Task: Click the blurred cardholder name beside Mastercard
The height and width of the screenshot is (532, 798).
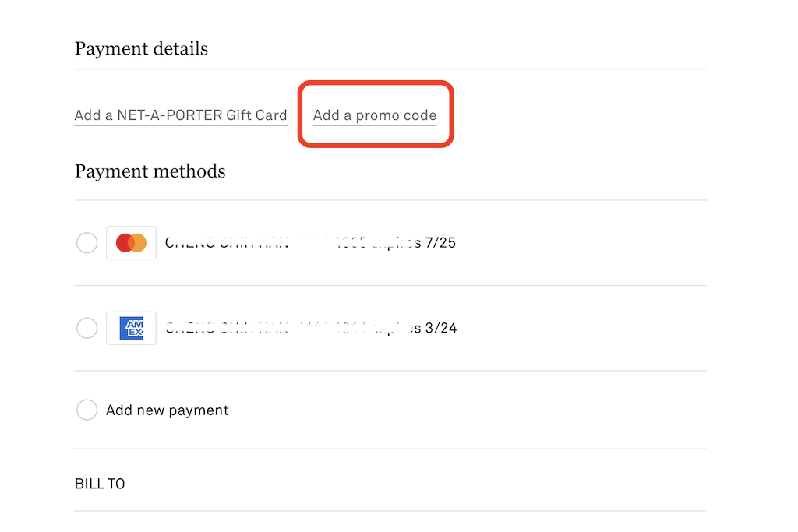Action: 227,242
